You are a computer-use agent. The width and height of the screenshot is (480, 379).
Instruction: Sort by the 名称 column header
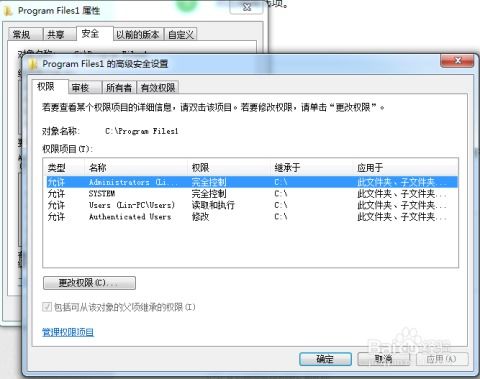[x=137, y=167]
